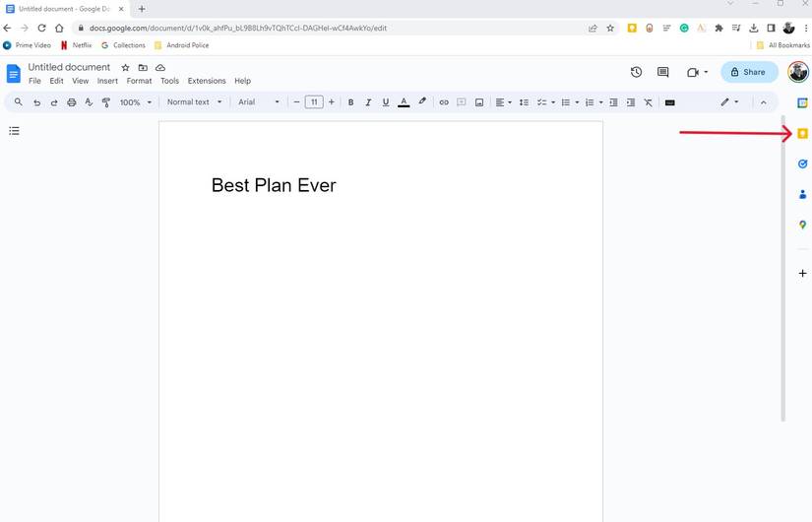This screenshot has width=812, height=522.
Task: Click the print icon in toolbar
Action: pyautogui.click(x=71, y=102)
